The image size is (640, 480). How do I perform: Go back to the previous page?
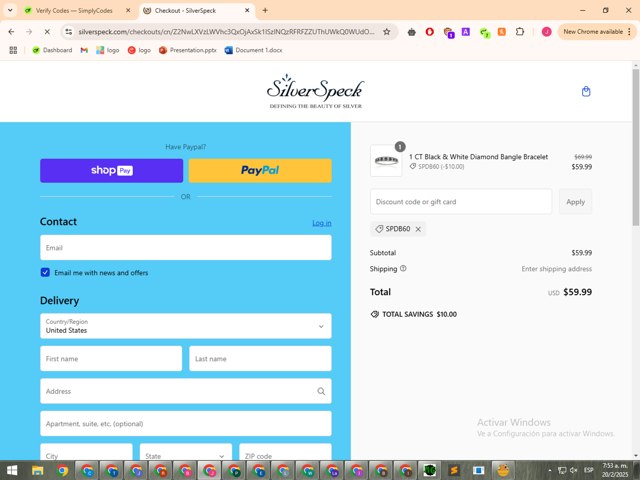click(x=11, y=31)
